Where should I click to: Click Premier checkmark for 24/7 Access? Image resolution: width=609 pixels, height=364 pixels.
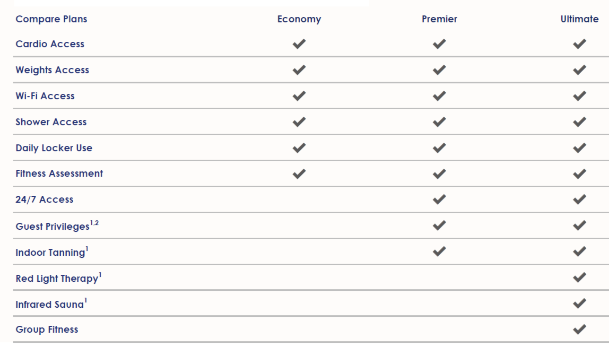click(439, 200)
